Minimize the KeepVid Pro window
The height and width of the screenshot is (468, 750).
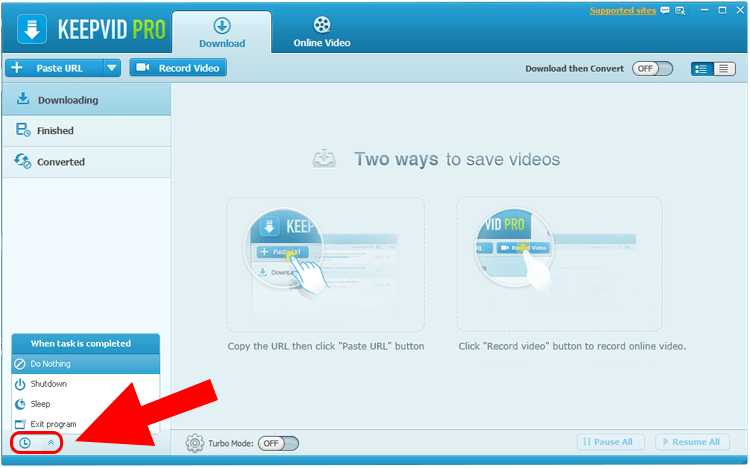tap(704, 10)
